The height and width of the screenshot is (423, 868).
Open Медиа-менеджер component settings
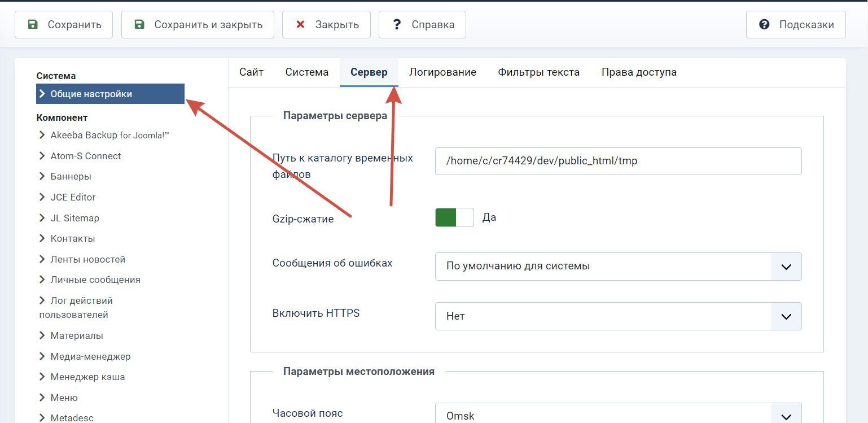point(91,356)
